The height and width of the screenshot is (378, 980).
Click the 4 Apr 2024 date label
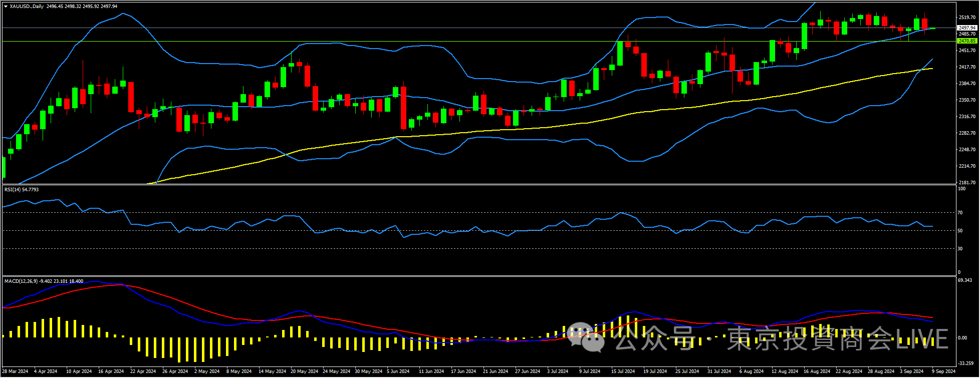coord(46,371)
